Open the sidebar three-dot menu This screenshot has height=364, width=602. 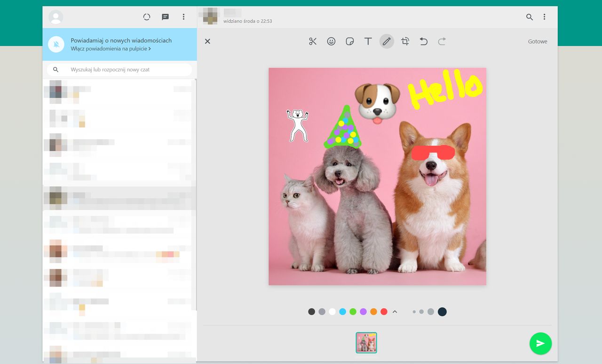click(183, 17)
